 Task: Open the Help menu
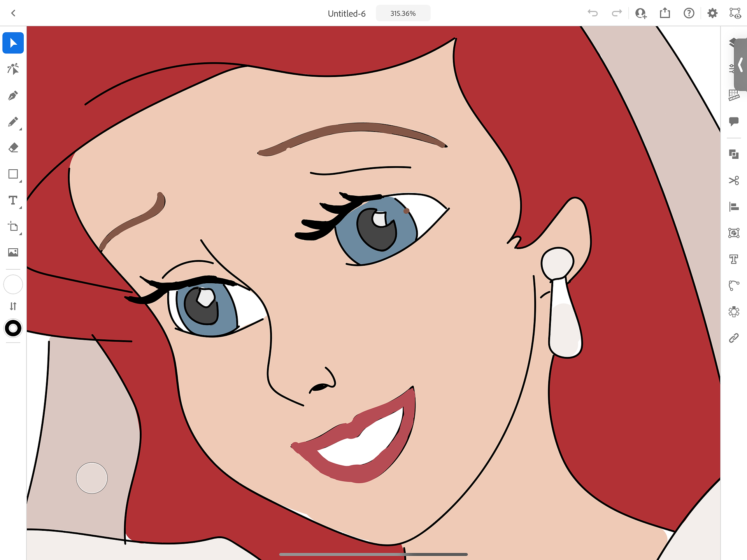689,13
